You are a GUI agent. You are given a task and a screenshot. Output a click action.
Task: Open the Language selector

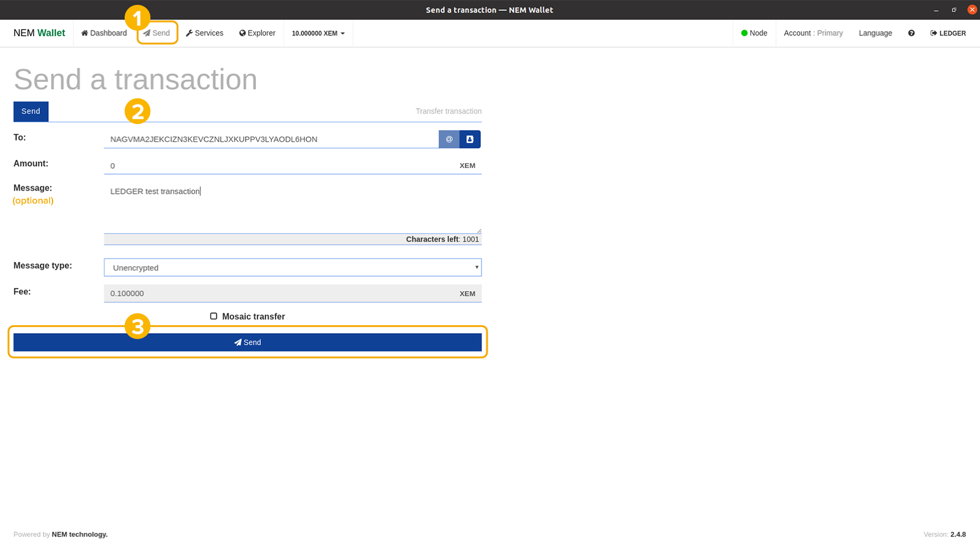[x=876, y=33]
